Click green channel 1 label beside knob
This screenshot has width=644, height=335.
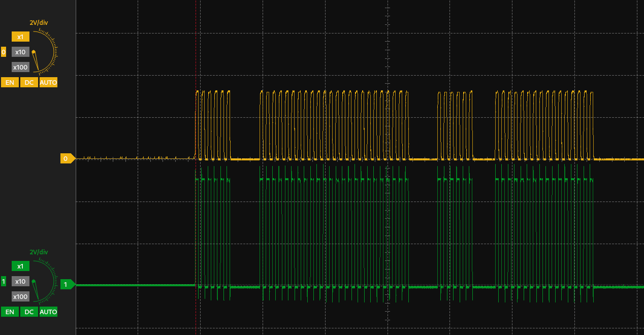click(4, 281)
